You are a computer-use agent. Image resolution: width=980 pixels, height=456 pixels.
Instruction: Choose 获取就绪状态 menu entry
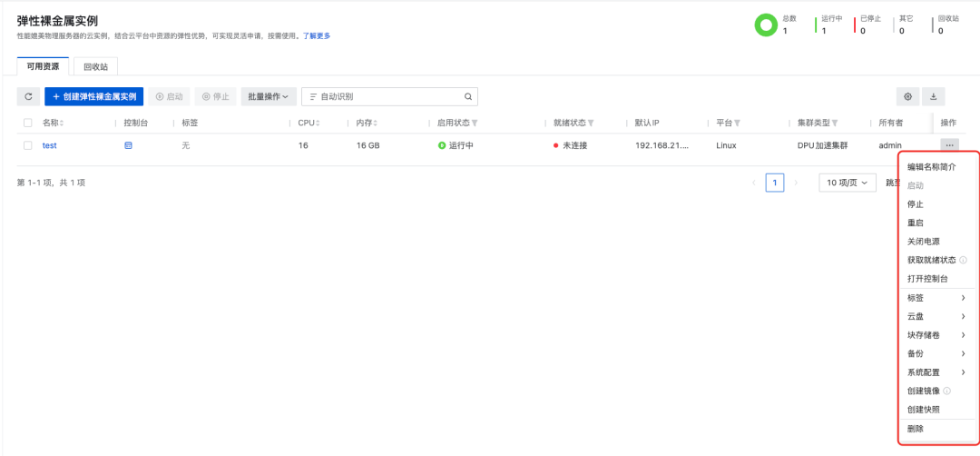[x=931, y=260]
